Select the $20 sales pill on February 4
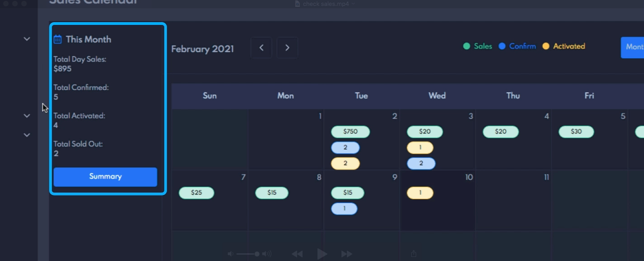644x261 pixels. (501, 132)
